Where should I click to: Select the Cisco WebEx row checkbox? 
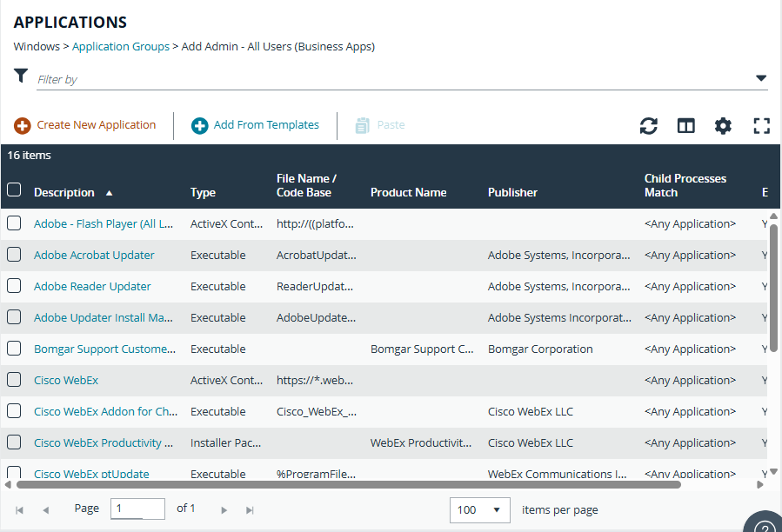point(14,380)
